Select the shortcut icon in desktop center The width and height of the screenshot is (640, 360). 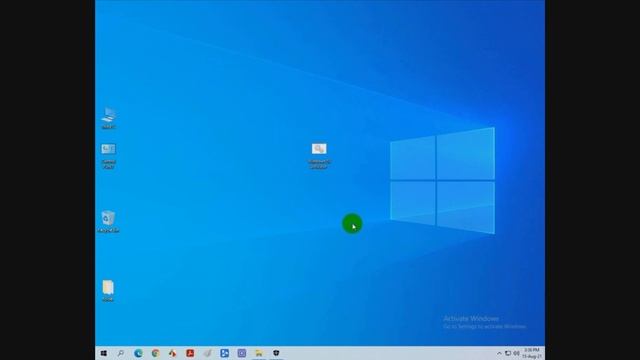click(319, 156)
